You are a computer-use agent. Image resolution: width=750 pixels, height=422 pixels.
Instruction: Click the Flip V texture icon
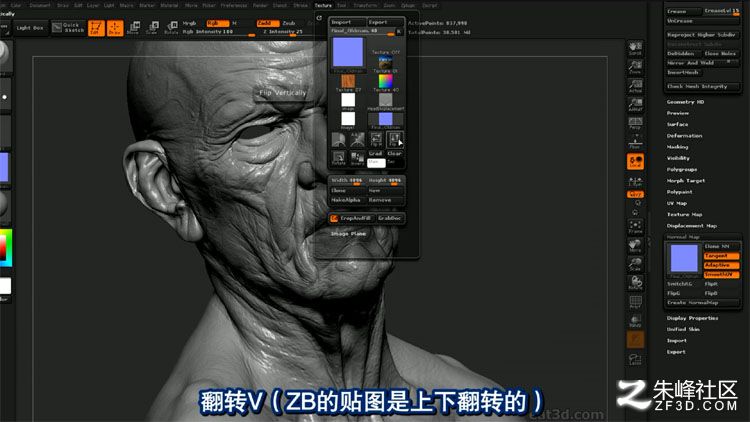[x=395, y=139]
